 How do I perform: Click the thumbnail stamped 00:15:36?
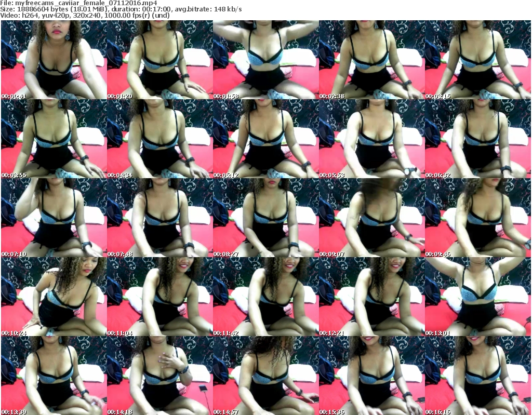pyautogui.click(x=372, y=376)
